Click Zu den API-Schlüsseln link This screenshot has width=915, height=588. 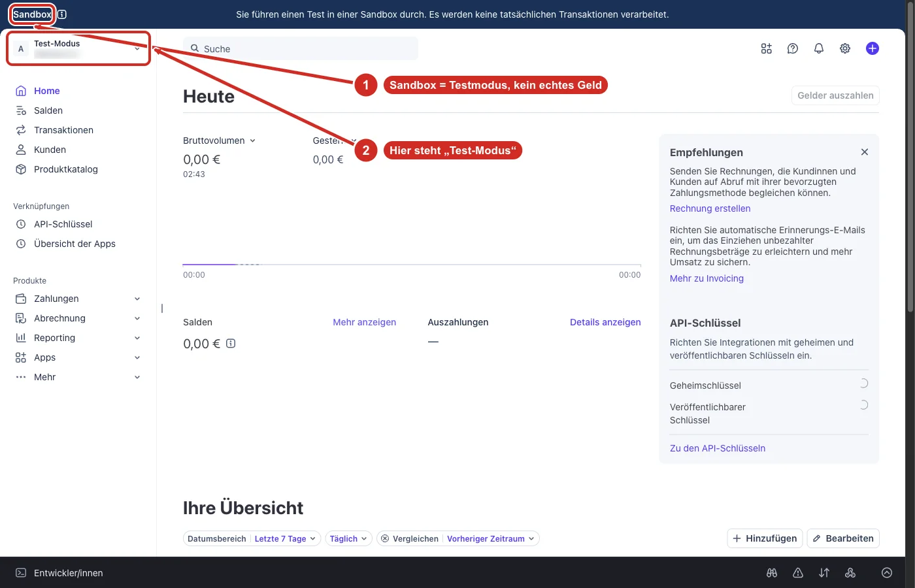click(x=718, y=448)
